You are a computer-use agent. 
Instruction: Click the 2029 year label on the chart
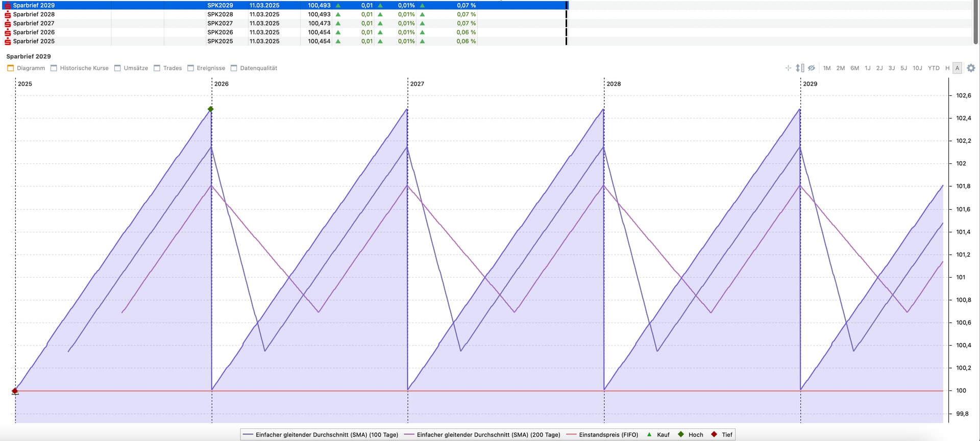pyautogui.click(x=810, y=84)
